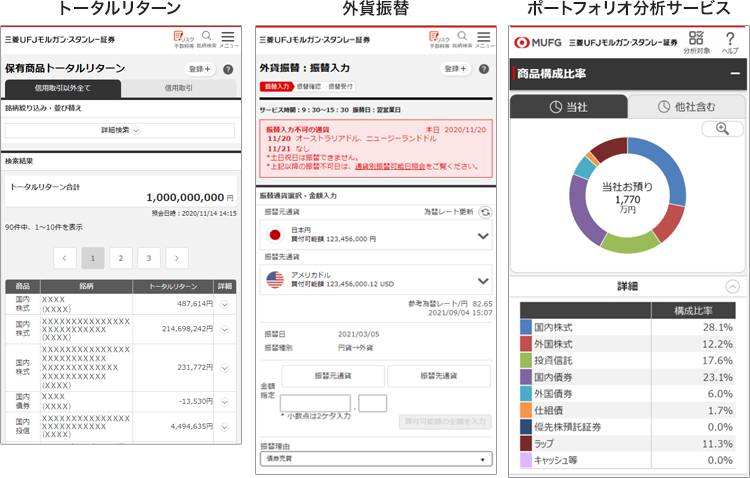Click US flag icon

[275, 280]
